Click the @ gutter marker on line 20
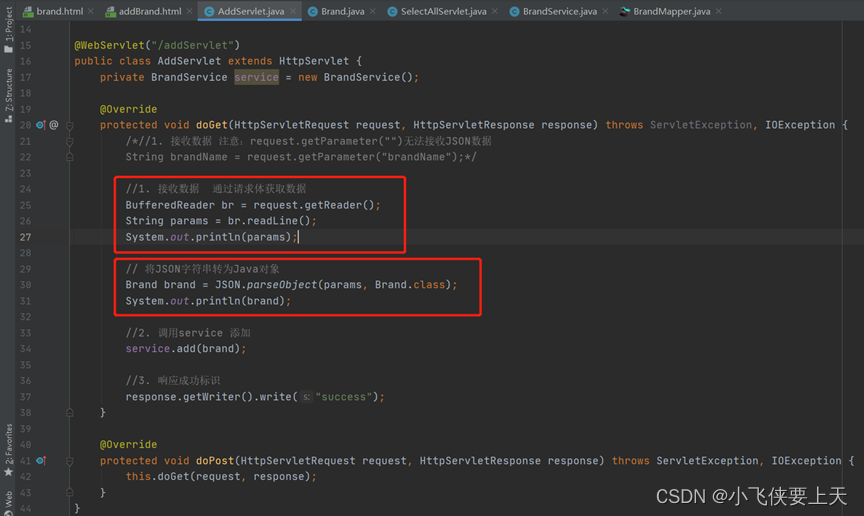Image resolution: width=864 pixels, height=516 pixels. click(53, 125)
